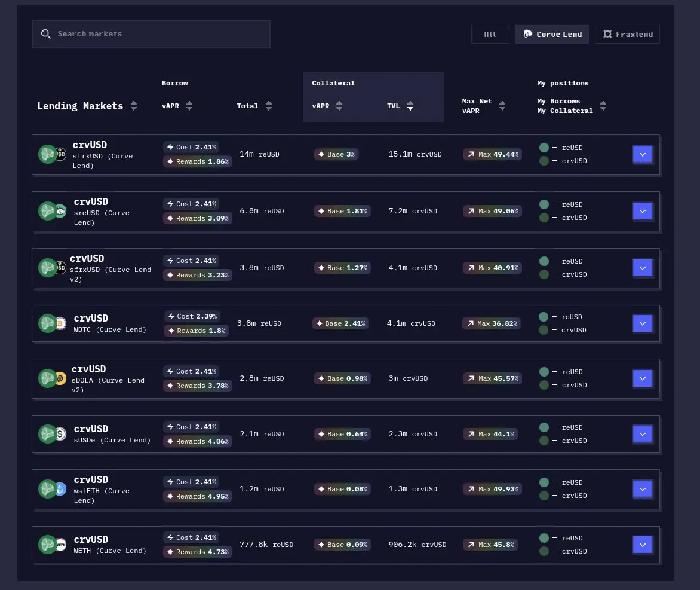Sort by My Borrows column
Screen dimensions: 700x590
(x=603, y=106)
